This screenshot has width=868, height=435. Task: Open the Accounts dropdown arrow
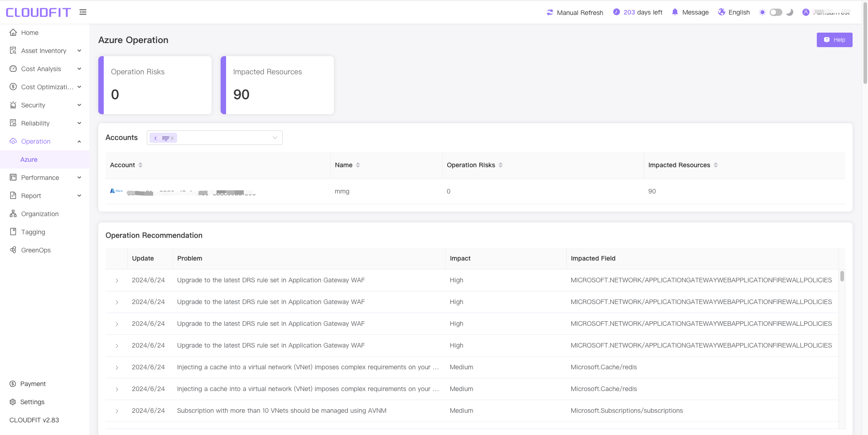pyautogui.click(x=275, y=138)
